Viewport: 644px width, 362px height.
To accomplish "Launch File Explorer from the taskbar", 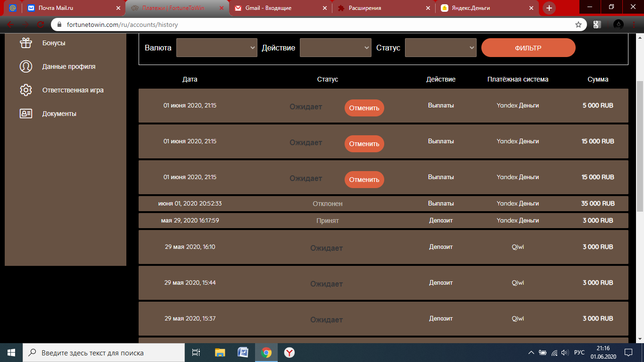I will [x=220, y=353].
